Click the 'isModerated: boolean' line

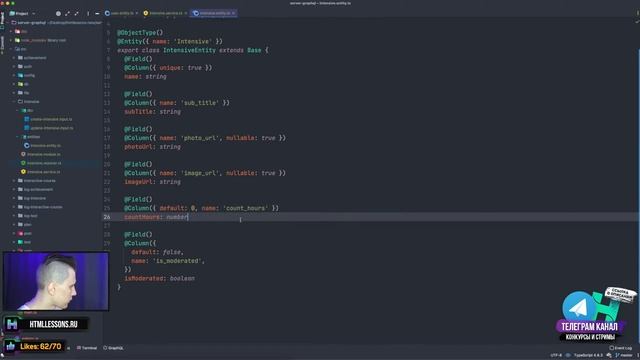click(x=160, y=278)
